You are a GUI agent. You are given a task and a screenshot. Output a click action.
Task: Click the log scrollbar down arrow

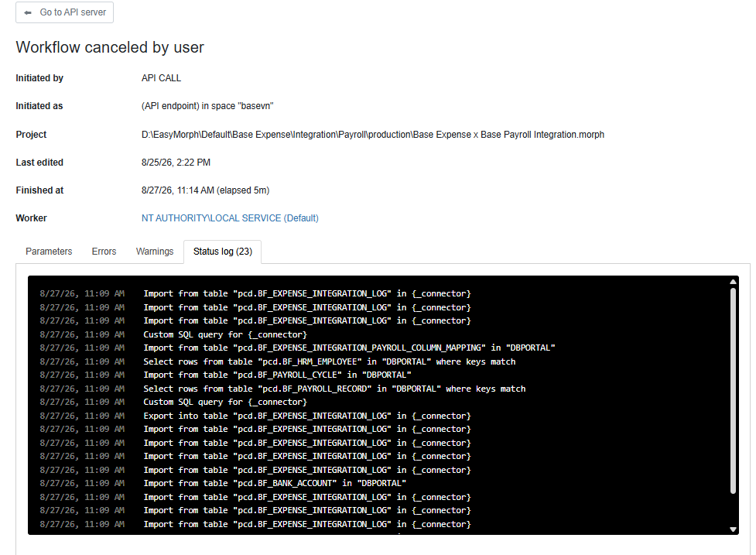(733, 529)
